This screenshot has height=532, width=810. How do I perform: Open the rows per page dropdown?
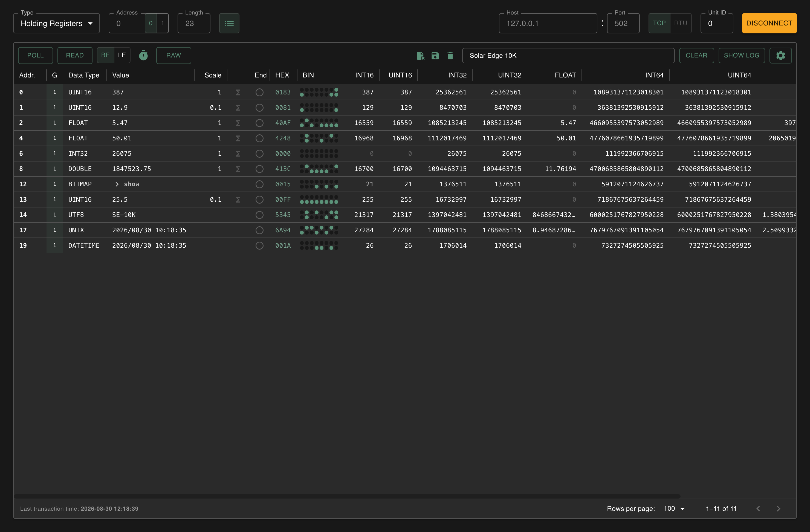point(674,508)
